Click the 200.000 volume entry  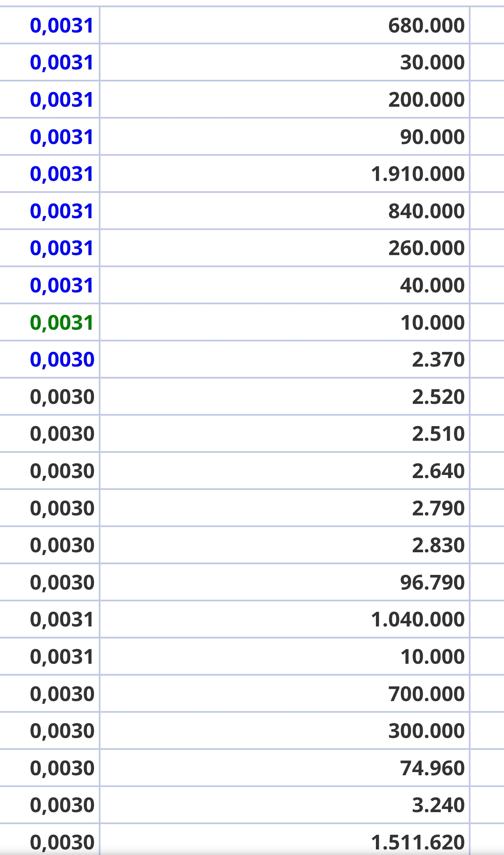click(x=426, y=100)
